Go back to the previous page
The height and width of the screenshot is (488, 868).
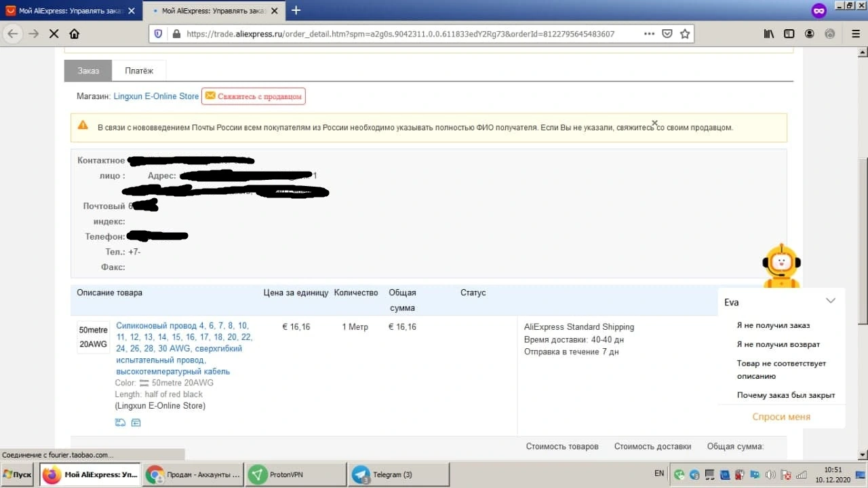(13, 34)
